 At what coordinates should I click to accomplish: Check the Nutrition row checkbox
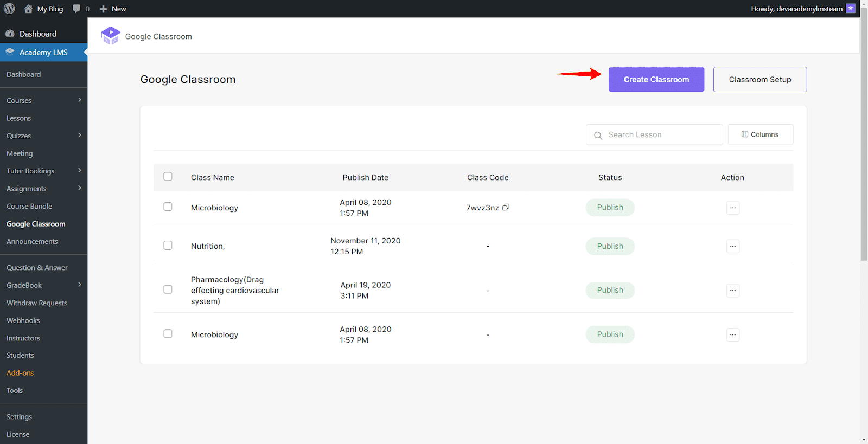[168, 246]
